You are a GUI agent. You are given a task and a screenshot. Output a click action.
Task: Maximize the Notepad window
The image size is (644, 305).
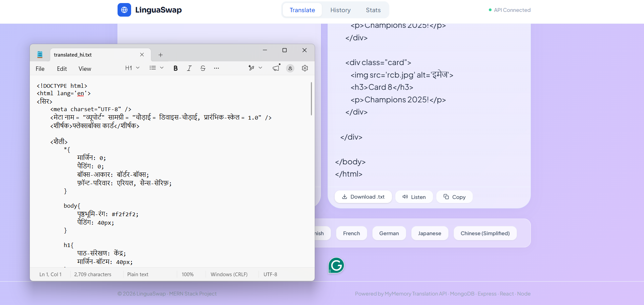tap(285, 50)
